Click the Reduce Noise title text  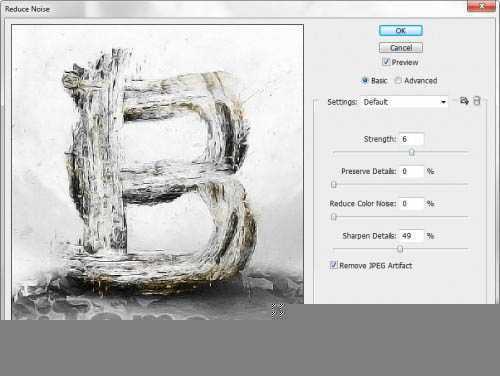coord(27,9)
